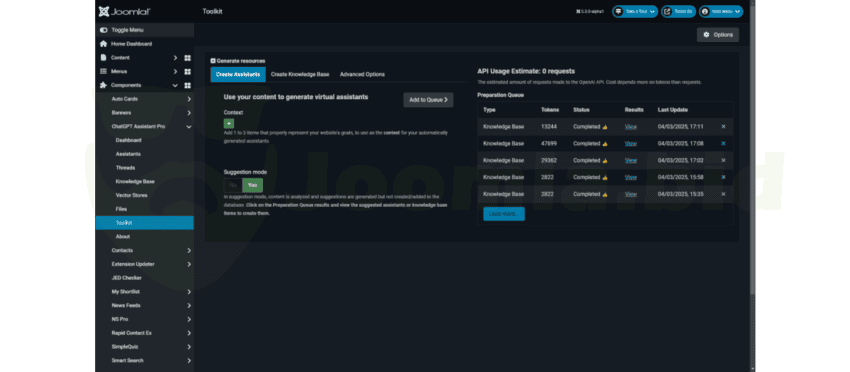This screenshot has width=850, height=372.
Task: Expand the Menus sidebar chevron
Action: (175, 72)
